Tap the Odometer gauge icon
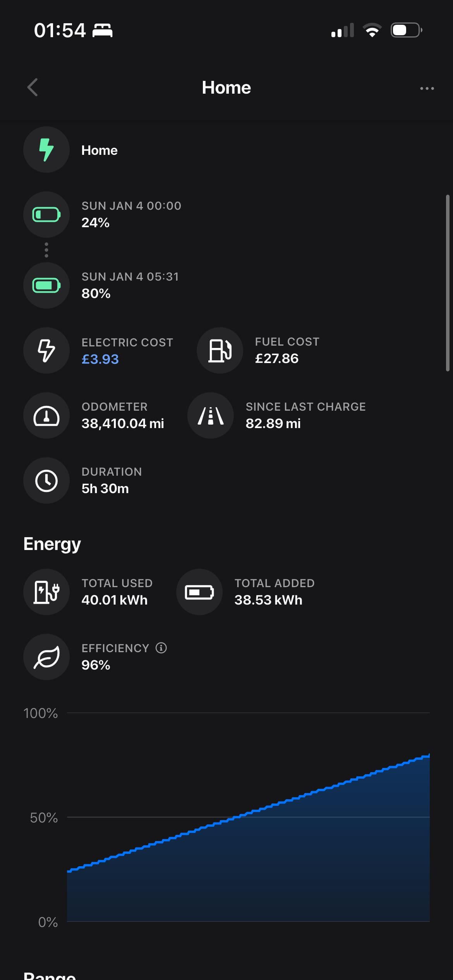 click(x=46, y=416)
